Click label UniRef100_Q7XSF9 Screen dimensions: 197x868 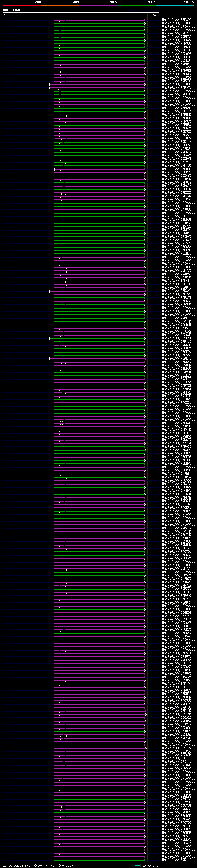tap(177, 328)
